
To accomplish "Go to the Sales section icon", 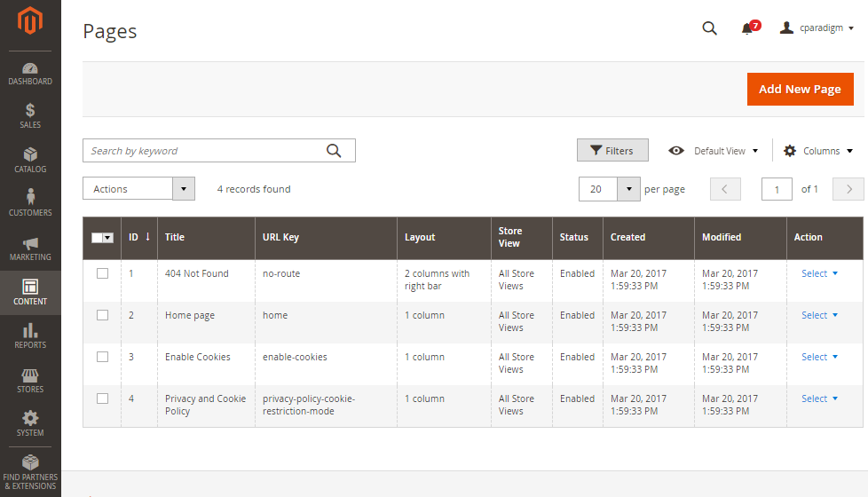I will [30, 109].
